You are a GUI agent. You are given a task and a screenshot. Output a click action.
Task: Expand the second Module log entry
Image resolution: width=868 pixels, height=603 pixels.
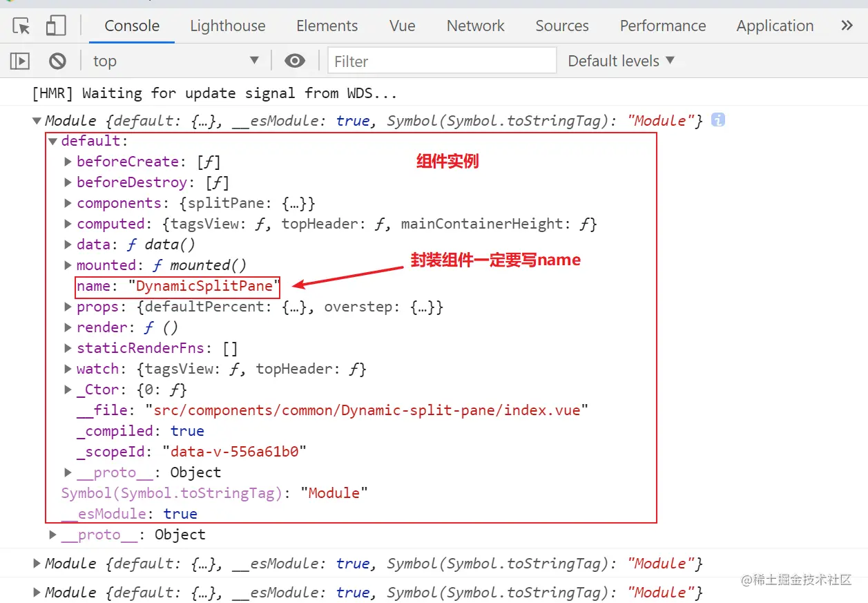(37, 564)
